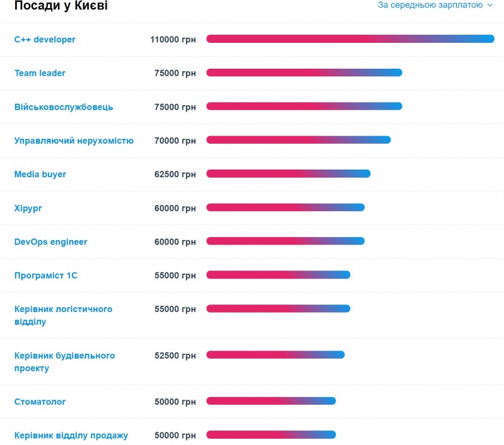Select the DevOps engineer link
The width and height of the screenshot is (504, 445).
(51, 241)
